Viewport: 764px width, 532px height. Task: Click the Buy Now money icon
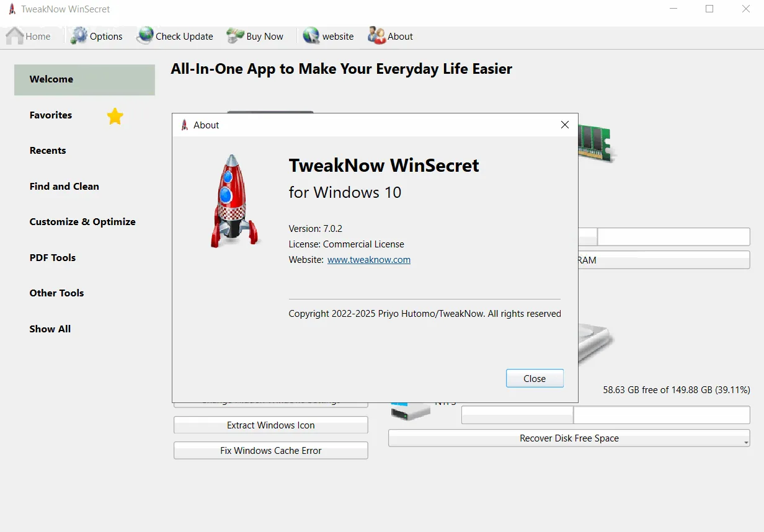(x=235, y=36)
